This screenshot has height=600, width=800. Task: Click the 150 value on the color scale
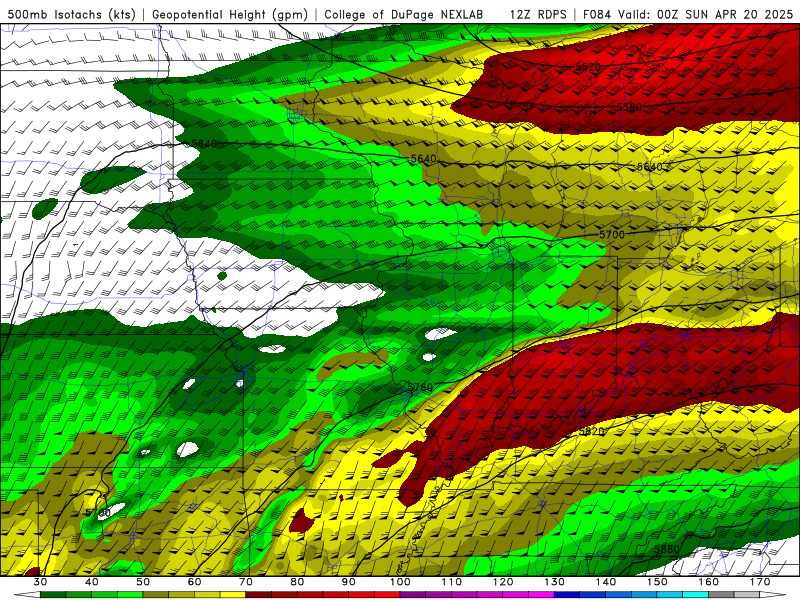657,582
